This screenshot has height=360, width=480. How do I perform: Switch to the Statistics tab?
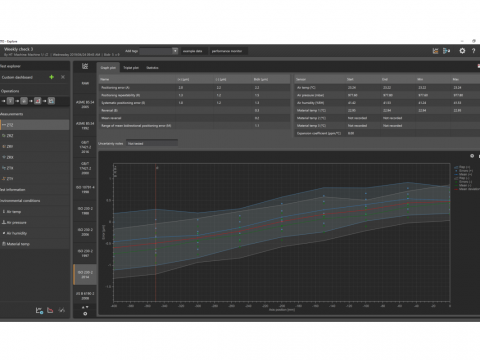click(152, 68)
